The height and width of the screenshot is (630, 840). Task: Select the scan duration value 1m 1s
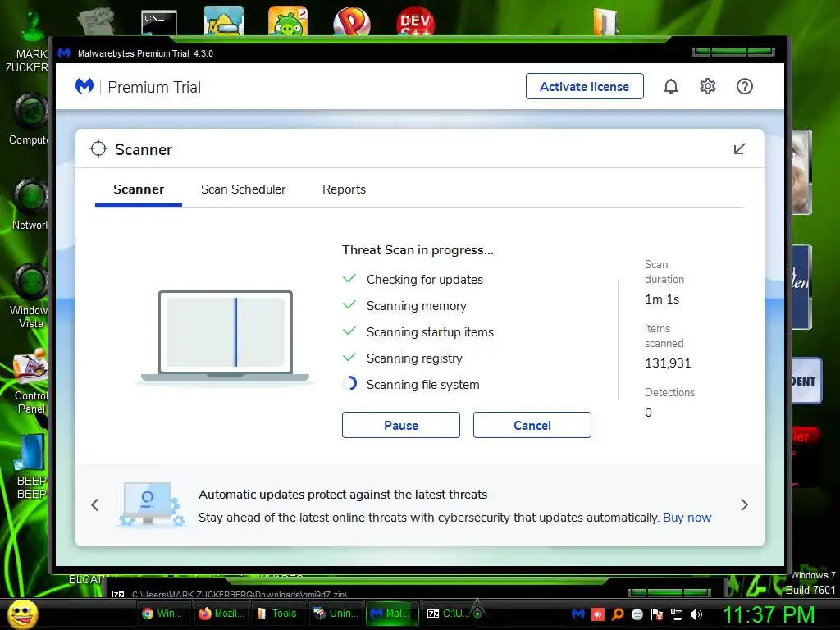click(662, 299)
